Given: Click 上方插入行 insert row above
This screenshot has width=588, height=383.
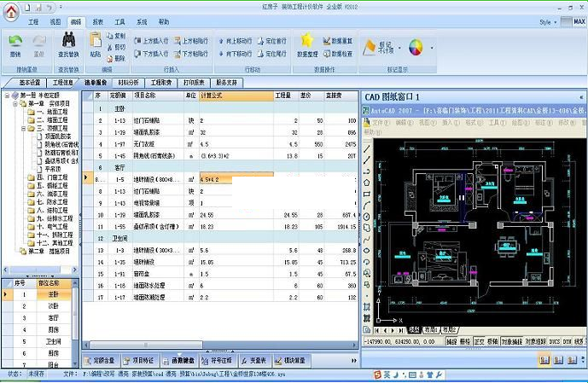Looking at the screenshot, I should [151, 40].
